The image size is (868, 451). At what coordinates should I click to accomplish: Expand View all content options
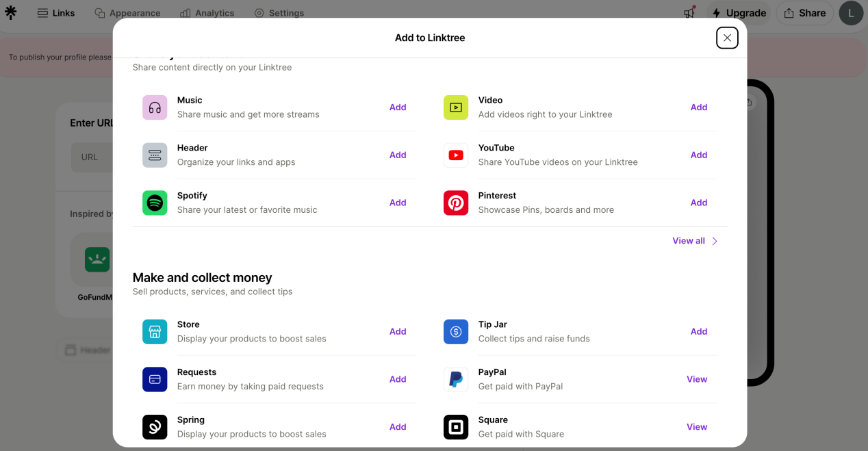695,241
